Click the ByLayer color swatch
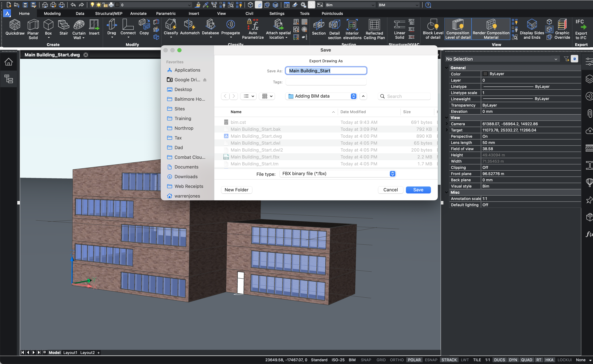The image size is (593, 364). point(485,74)
